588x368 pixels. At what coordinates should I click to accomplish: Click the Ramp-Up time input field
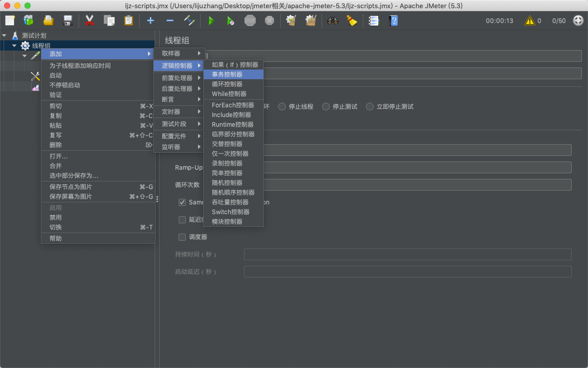[418, 168]
